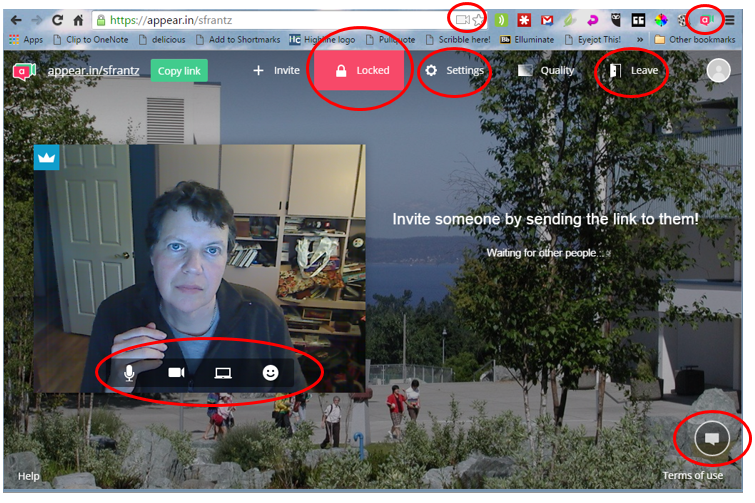
Task: Click the local webcam video tile
Action: (199, 269)
